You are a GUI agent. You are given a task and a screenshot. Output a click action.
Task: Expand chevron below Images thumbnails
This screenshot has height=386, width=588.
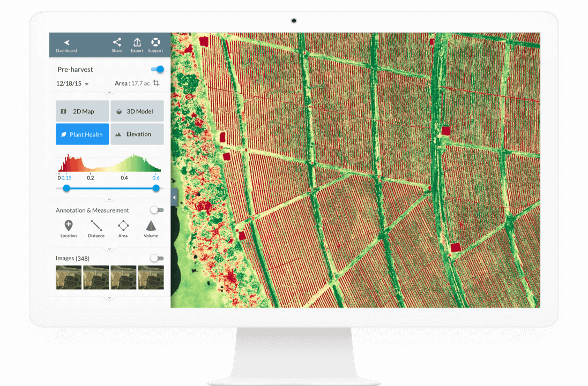tap(109, 298)
